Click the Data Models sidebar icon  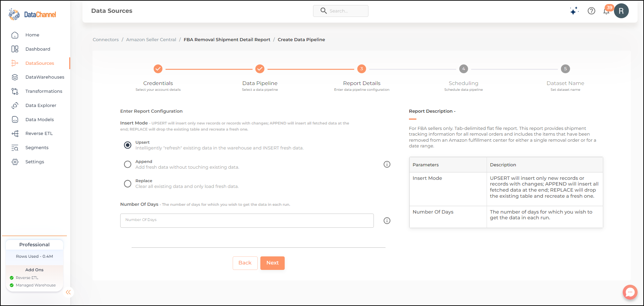tap(15, 119)
